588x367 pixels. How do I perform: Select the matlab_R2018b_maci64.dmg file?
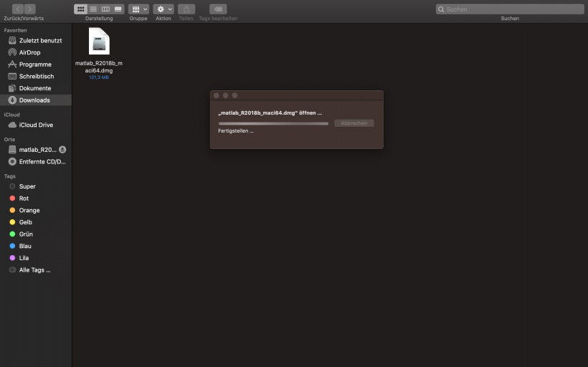tap(99, 43)
